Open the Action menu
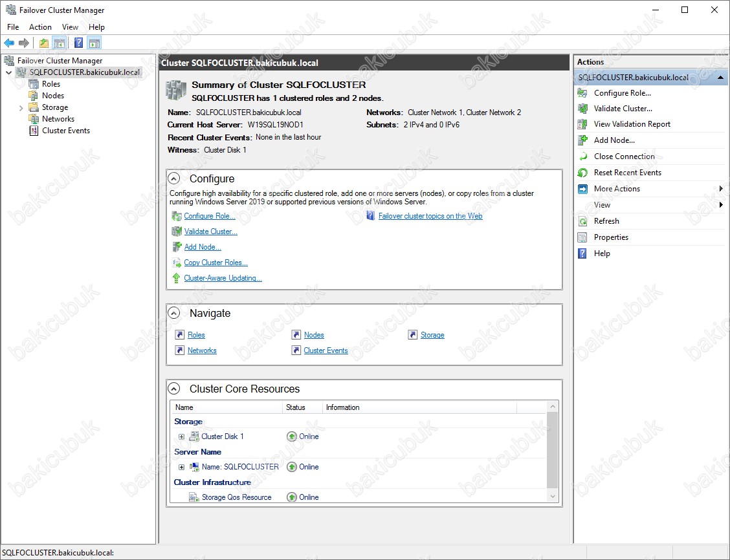Image resolution: width=730 pixels, height=560 pixels. (x=40, y=27)
